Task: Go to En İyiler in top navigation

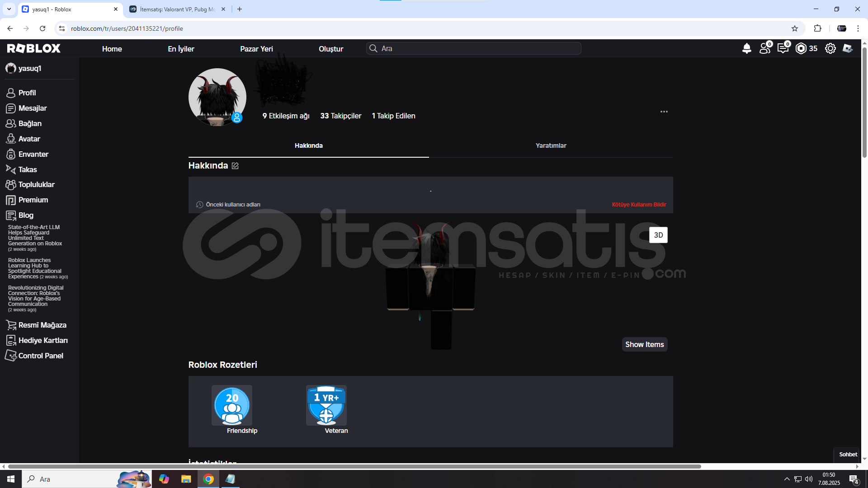Action: [x=181, y=49]
